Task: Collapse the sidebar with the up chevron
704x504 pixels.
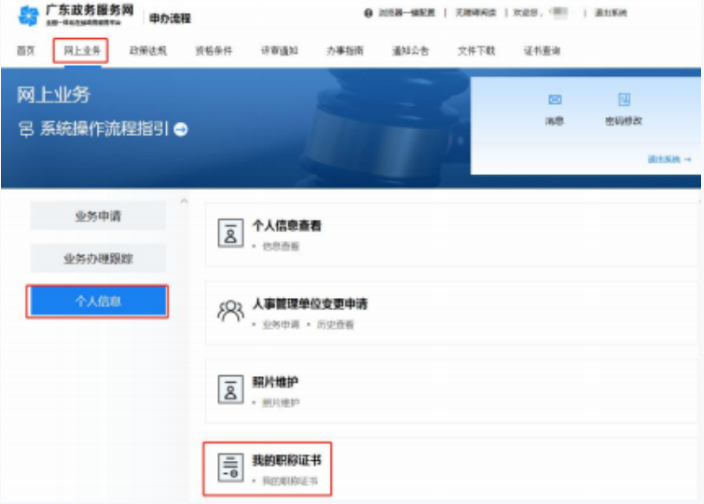Action: (184, 201)
